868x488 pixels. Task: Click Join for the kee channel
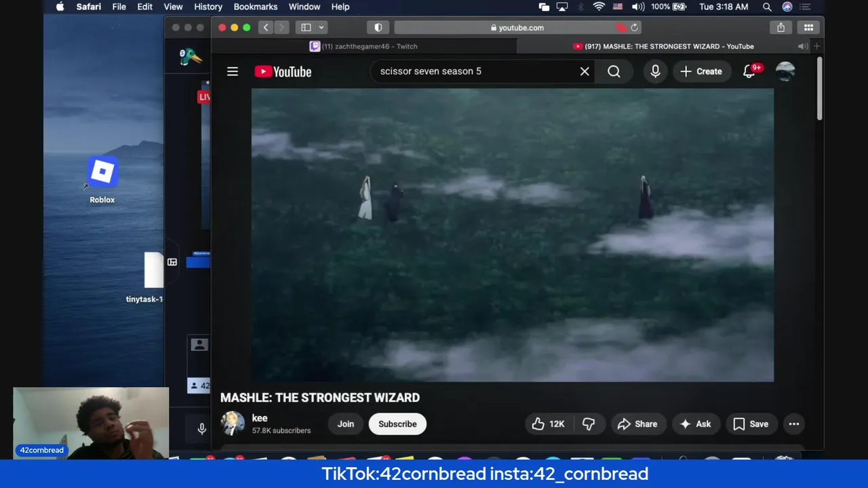(x=346, y=424)
